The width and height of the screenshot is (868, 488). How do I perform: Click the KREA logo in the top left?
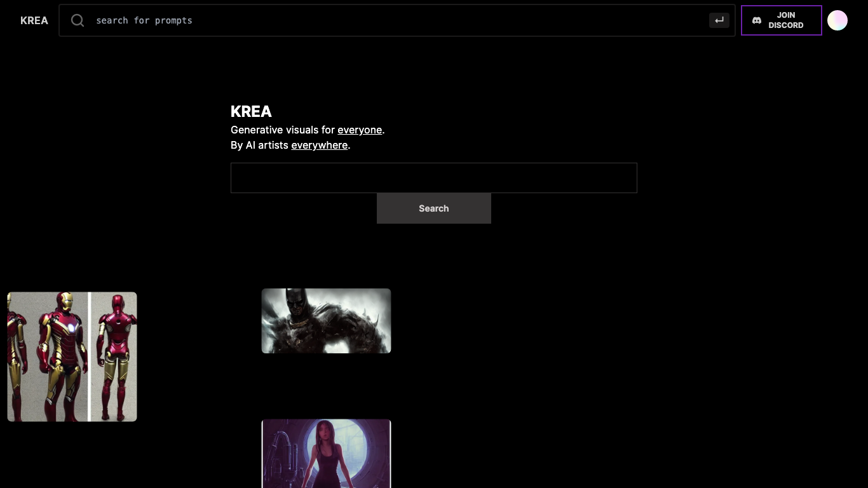34,20
